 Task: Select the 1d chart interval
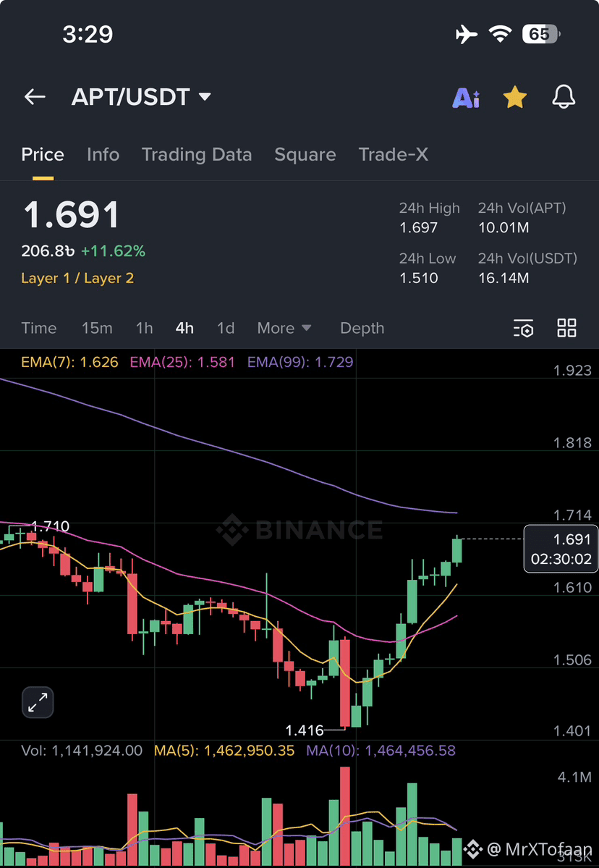[x=226, y=328]
